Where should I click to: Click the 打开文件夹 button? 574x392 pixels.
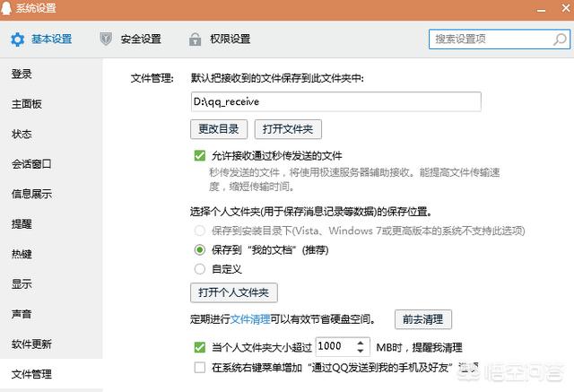[288, 129]
